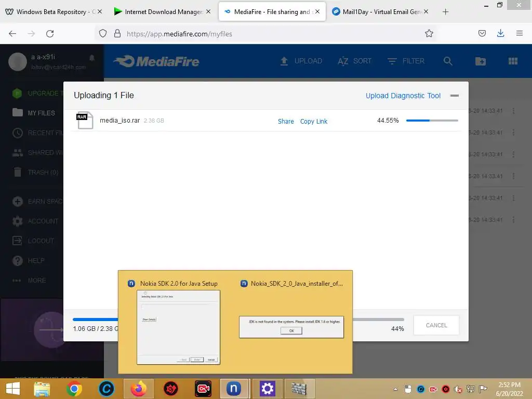This screenshot has height=399, width=532.
Task: Show hidden system tray icons arrow
Action: [x=395, y=390]
